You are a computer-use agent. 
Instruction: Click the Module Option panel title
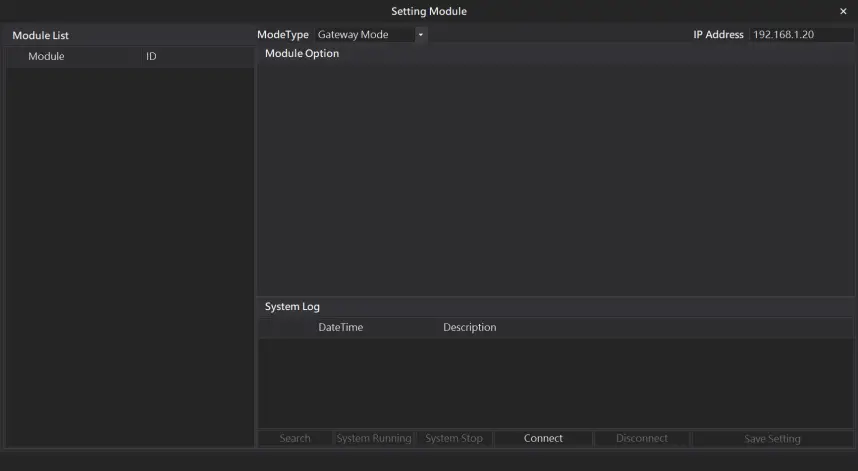(302, 54)
